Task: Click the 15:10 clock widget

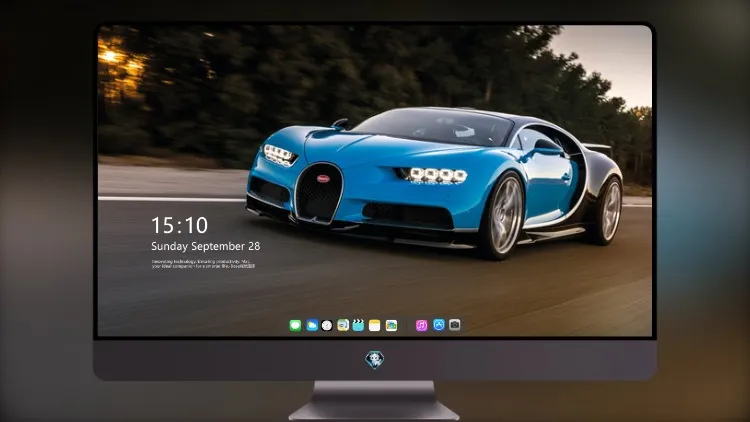Action: [179, 225]
